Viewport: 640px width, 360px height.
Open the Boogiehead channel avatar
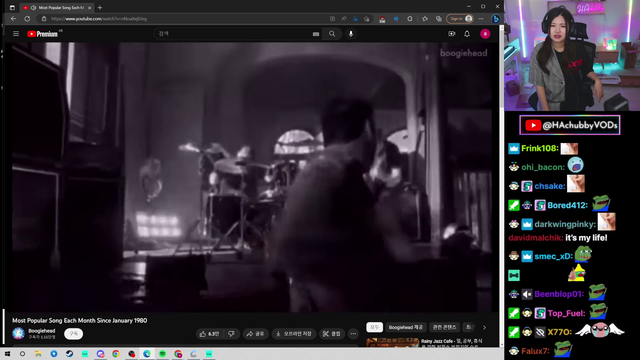click(x=18, y=333)
